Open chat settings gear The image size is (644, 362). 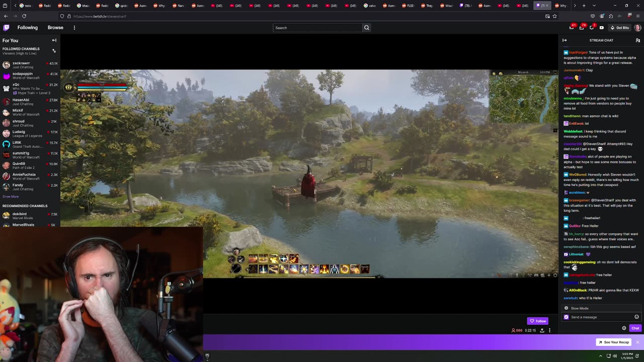[x=624, y=328]
